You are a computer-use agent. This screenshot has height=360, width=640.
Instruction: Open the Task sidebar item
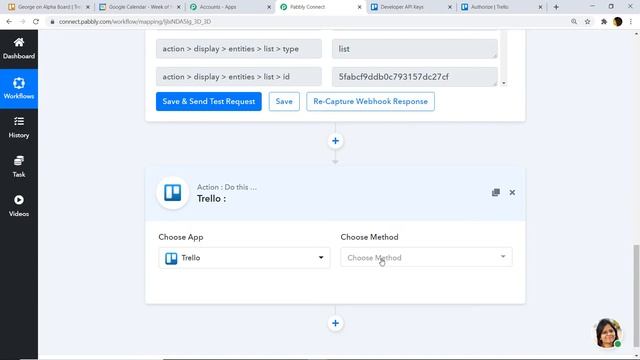tap(19, 167)
